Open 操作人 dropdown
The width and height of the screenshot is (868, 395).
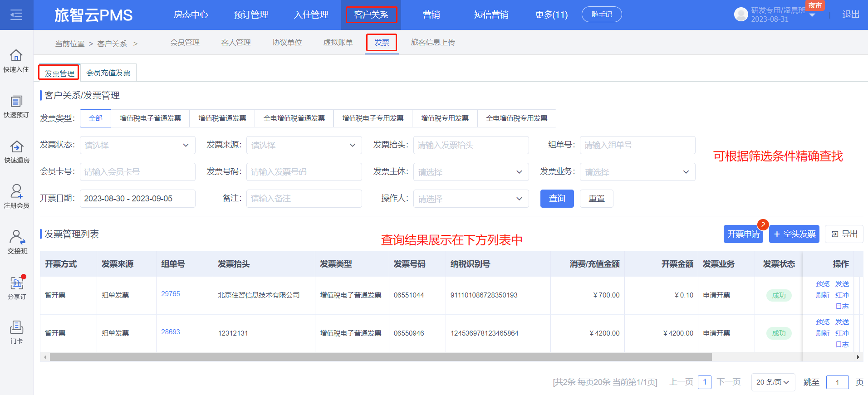[x=471, y=199]
